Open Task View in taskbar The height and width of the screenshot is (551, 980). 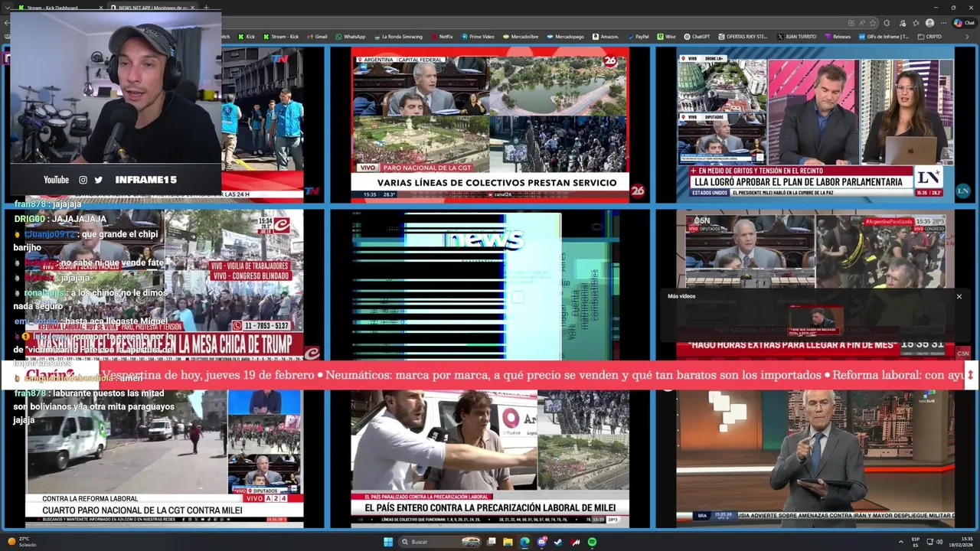[492, 542]
